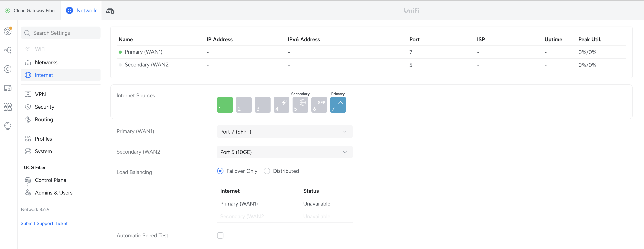Open the Routing settings section

coord(60,120)
